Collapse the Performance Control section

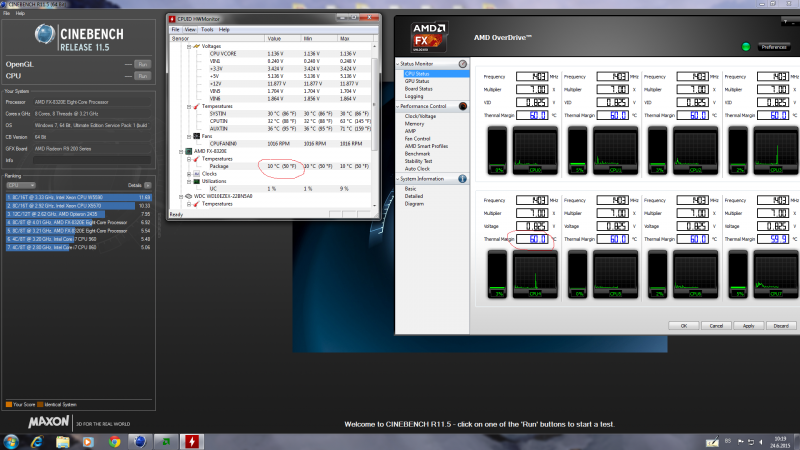pos(398,106)
